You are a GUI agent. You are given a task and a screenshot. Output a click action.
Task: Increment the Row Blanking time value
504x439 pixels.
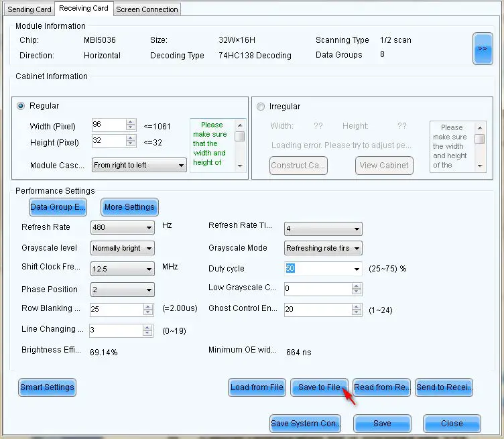(148, 306)
